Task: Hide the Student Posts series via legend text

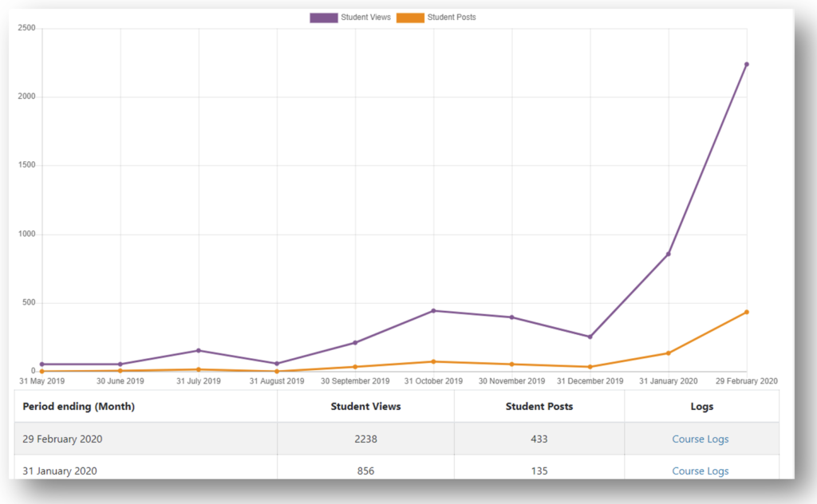Action: click(x=452, y=18)
